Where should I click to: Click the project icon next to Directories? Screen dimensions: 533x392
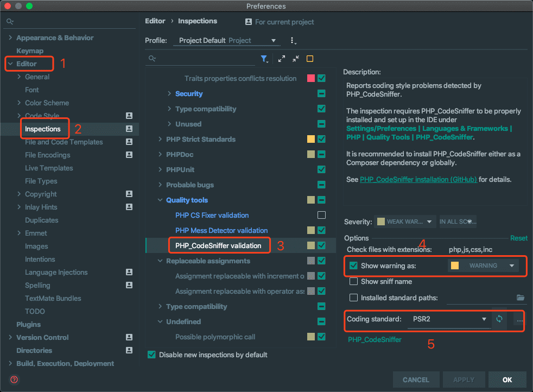pos(129,350)
